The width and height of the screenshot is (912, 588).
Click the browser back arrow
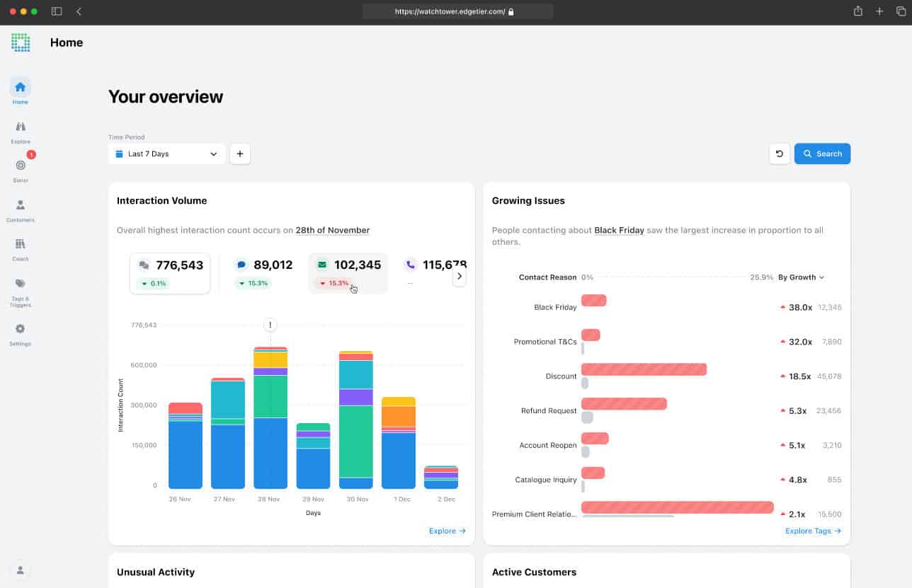[x=79, y=11]
